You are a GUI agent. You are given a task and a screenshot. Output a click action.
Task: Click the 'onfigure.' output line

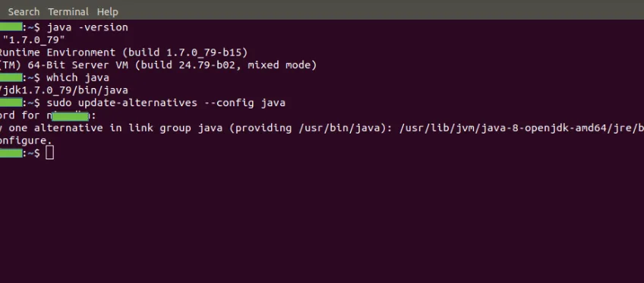point(27,140)
